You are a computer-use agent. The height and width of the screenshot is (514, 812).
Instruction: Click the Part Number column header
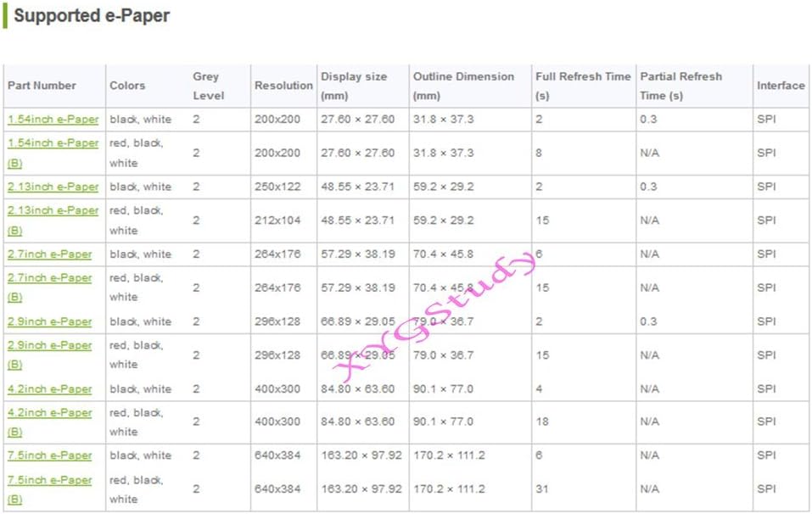click(42, 86)
